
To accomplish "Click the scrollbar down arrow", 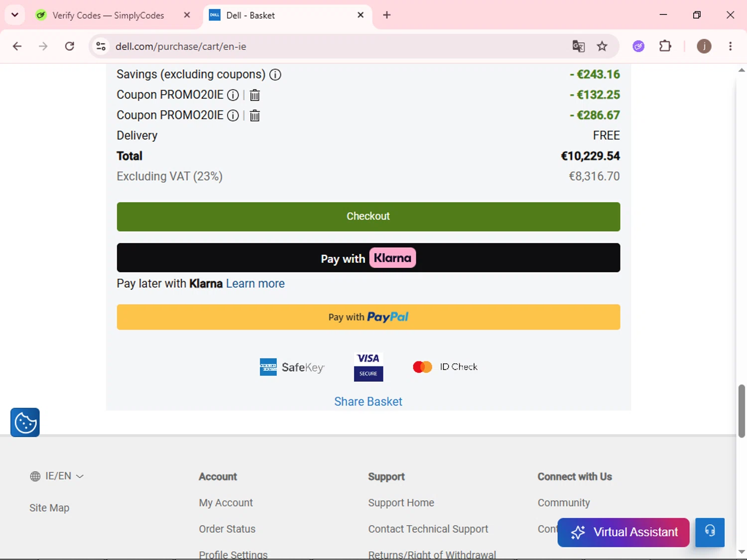I will (742, 552).
